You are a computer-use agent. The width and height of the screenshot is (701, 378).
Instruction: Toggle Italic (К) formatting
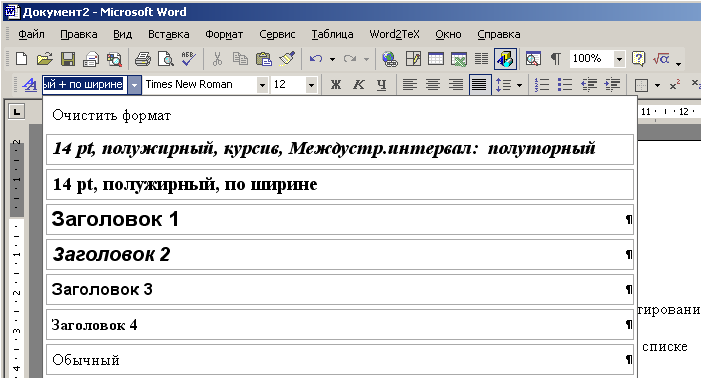pyautogui.click(x=359, y=84)
